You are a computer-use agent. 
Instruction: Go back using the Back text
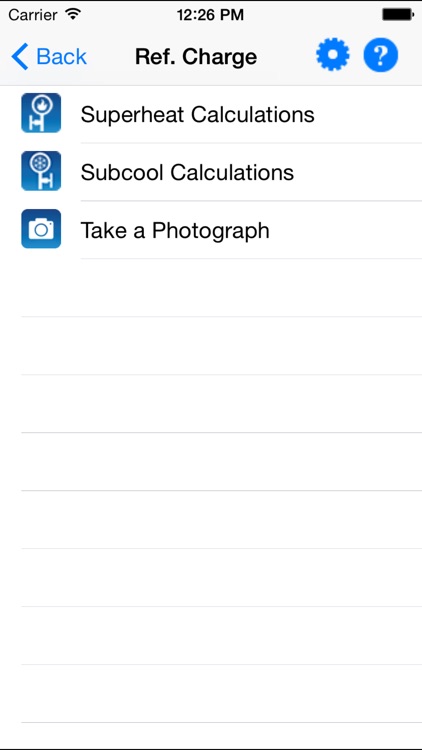(x=62, y=57)
